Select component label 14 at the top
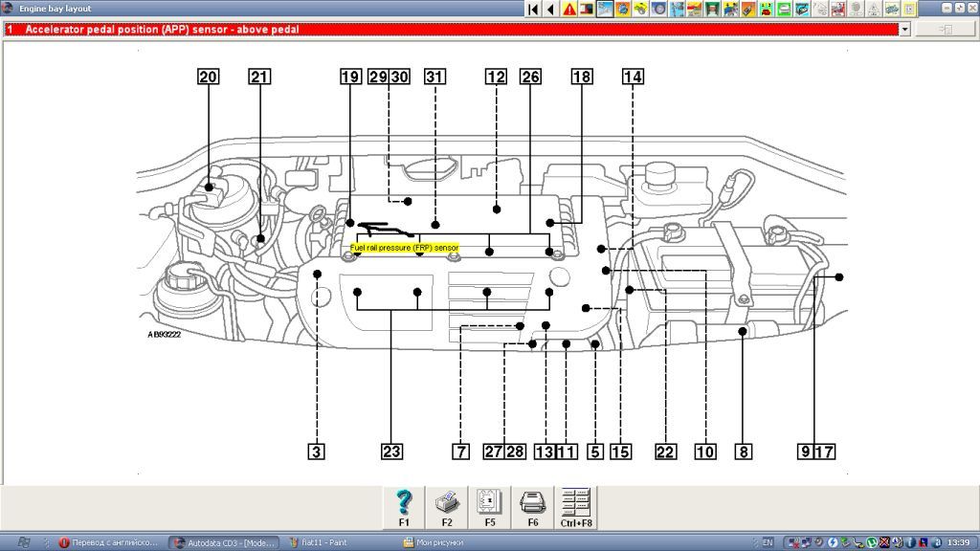Image resolution: width=980 pixels, height=551 pixels. (x=632, y=77)
